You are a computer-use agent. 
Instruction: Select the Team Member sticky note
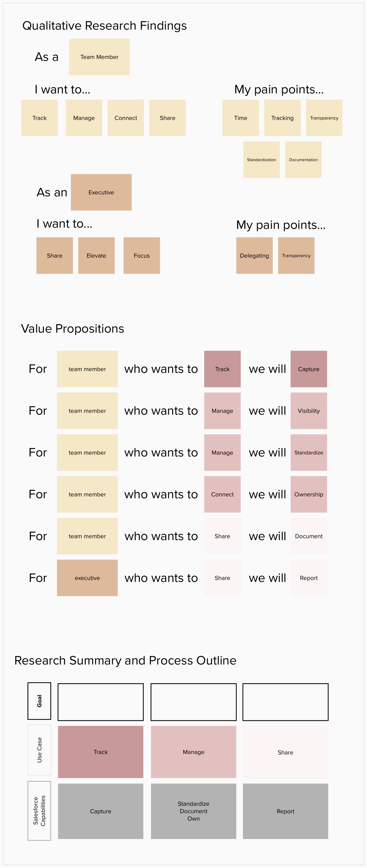99,57
